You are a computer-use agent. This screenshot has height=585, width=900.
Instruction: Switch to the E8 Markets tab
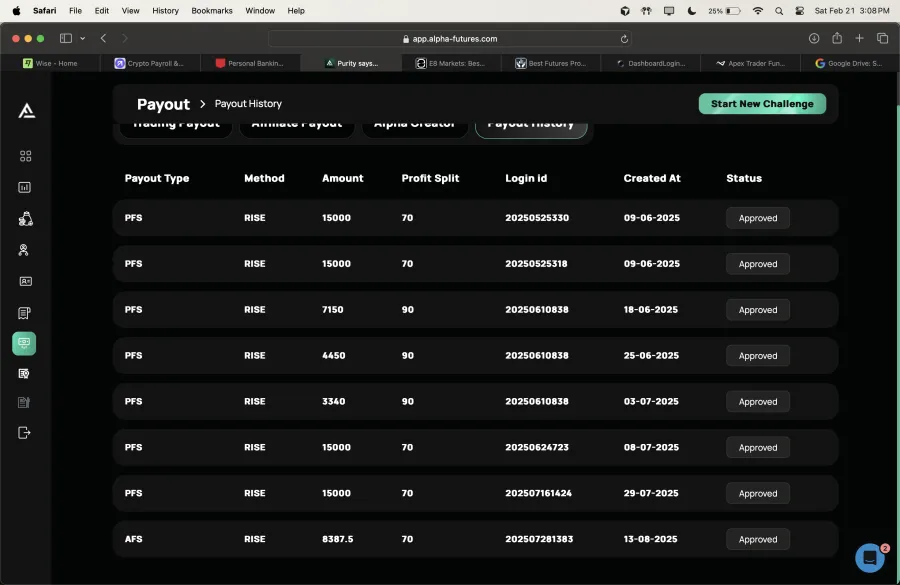451,63
